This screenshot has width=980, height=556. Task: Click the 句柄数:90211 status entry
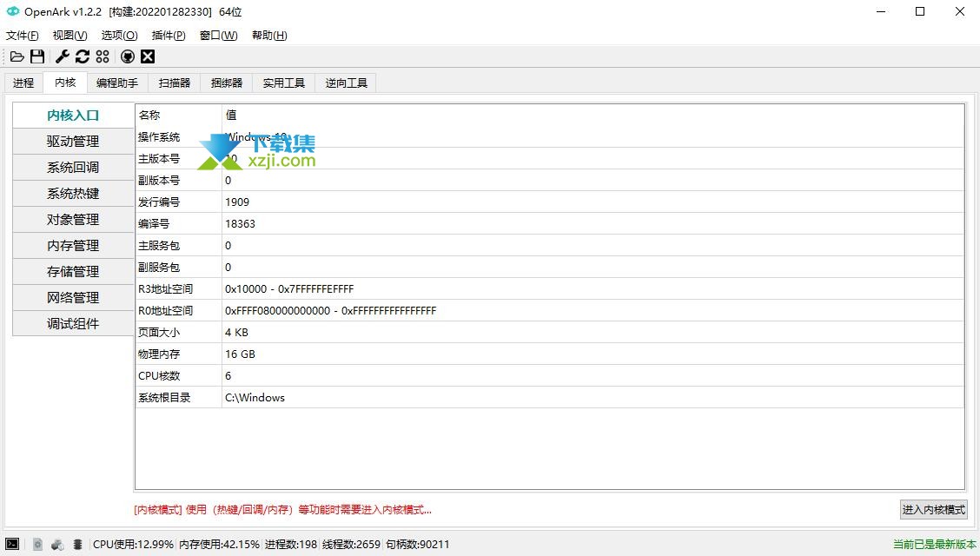pyautogui.click(x=418, y=544)
